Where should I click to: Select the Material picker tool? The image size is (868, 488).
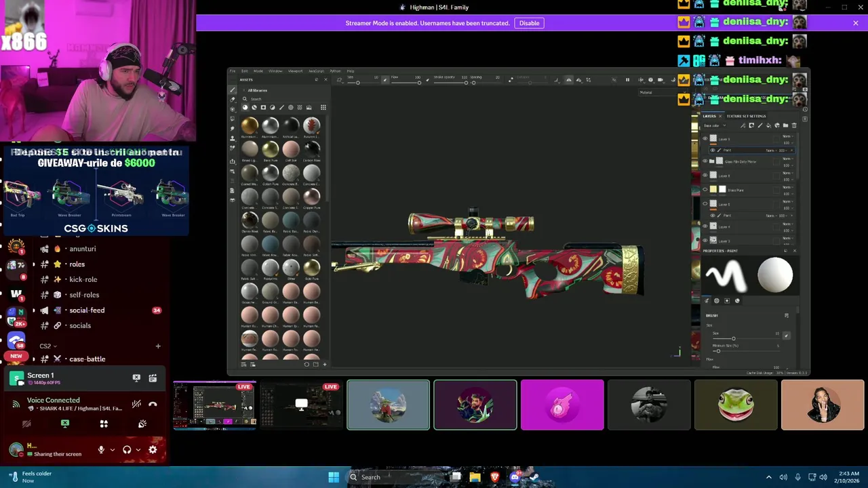[x=232, y=148]
